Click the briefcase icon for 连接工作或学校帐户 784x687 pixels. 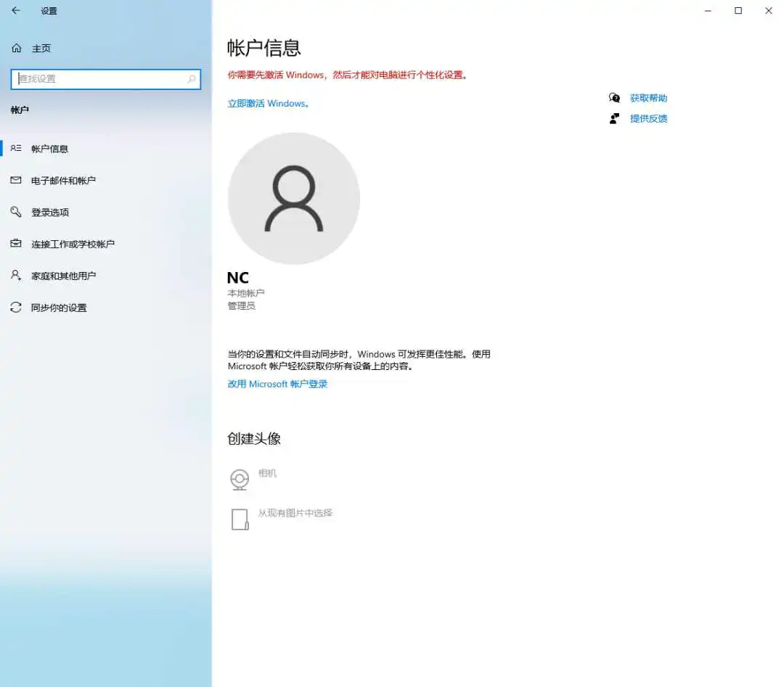16,244
